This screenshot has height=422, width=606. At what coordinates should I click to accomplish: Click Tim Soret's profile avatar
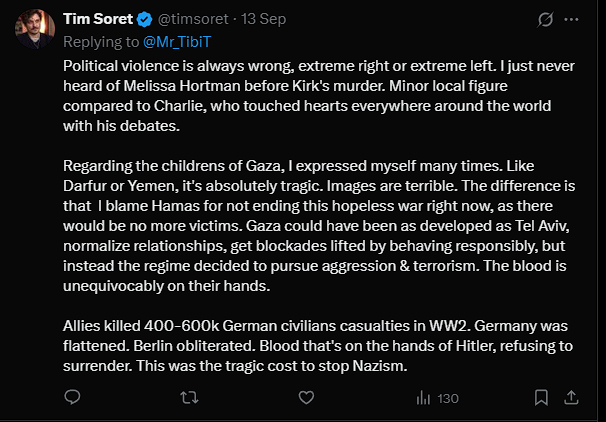[35, 27]
